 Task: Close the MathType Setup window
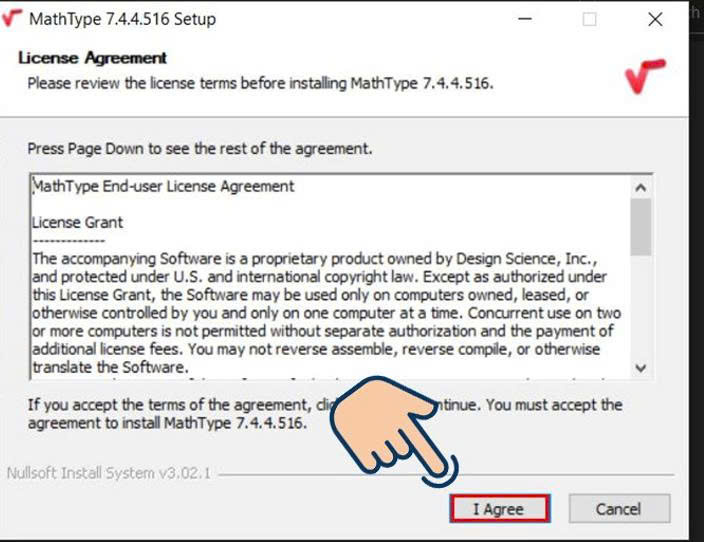(655, 19)
